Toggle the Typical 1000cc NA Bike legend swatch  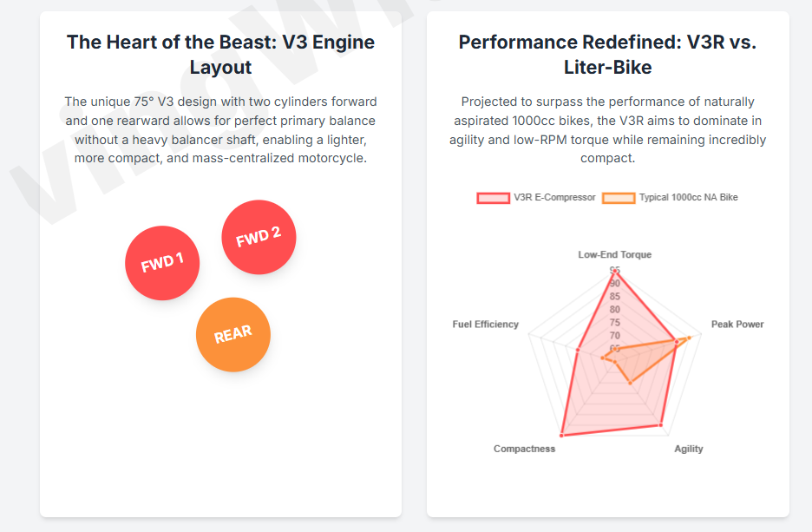[x=619, y=198]
